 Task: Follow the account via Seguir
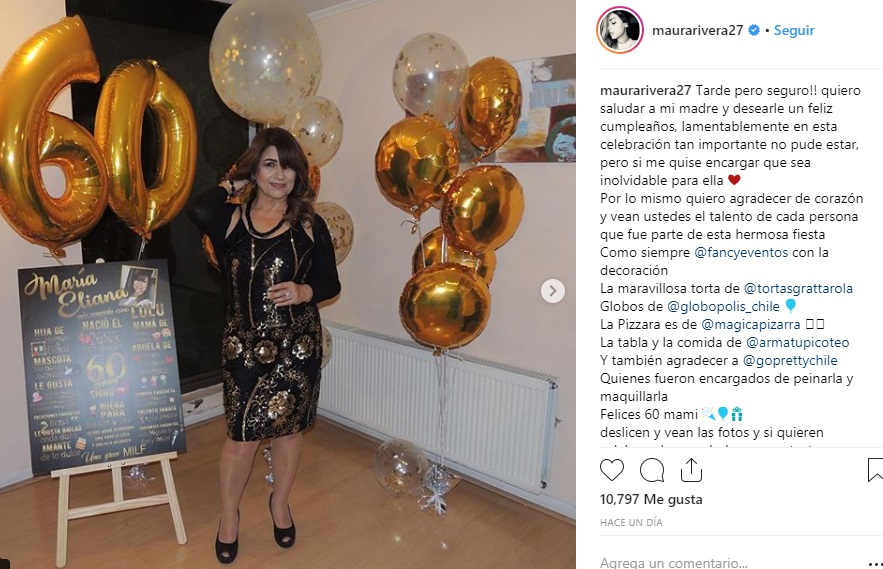click(793, 30)
